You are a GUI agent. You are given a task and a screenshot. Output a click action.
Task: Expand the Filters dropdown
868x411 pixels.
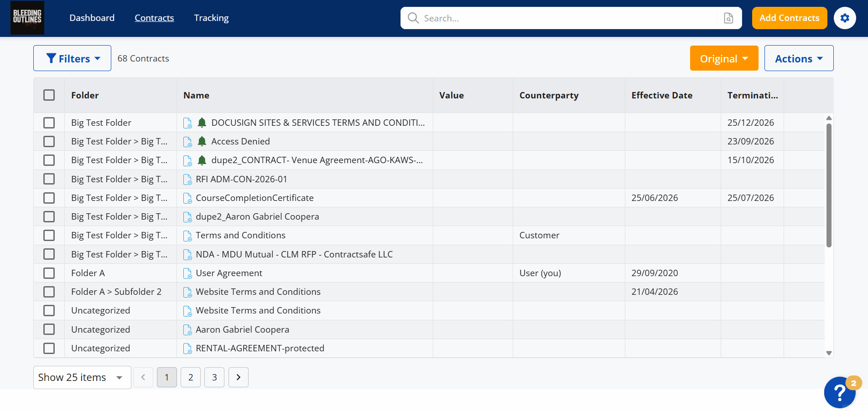[x=72, y=58]
